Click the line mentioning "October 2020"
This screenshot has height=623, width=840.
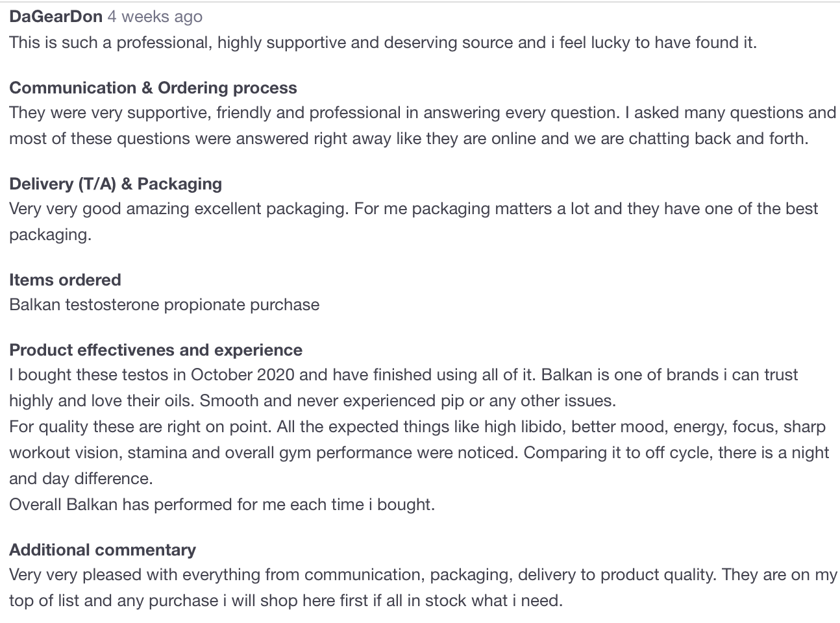pyautogui.click(x=404, y=375)
